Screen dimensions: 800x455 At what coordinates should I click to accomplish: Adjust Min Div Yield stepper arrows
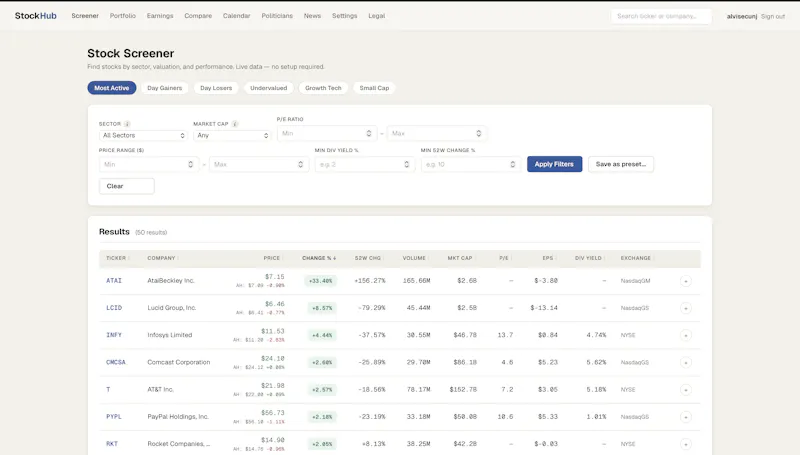coord(407,164)
